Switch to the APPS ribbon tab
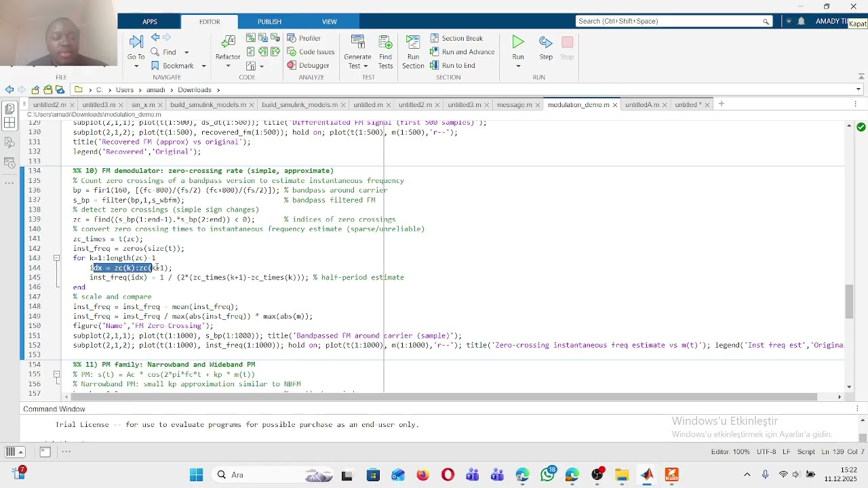Screen dimensions: 868x488 (x=150, y=22)
